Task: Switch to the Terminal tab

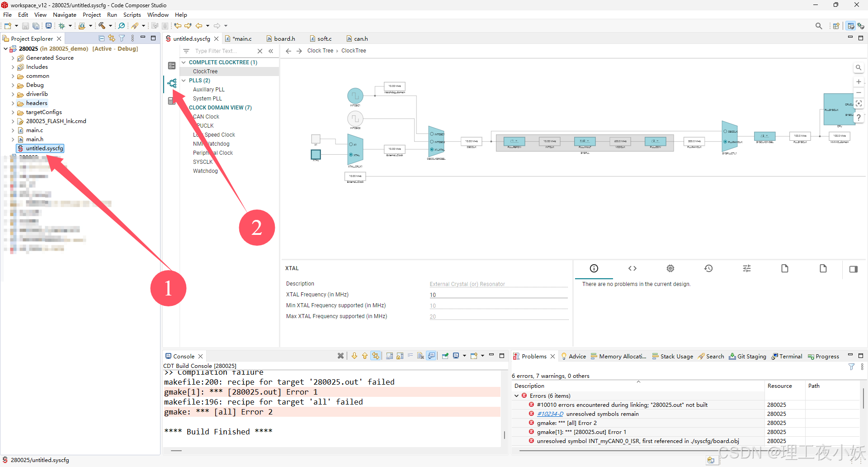Action: click(x=787, y=357)
